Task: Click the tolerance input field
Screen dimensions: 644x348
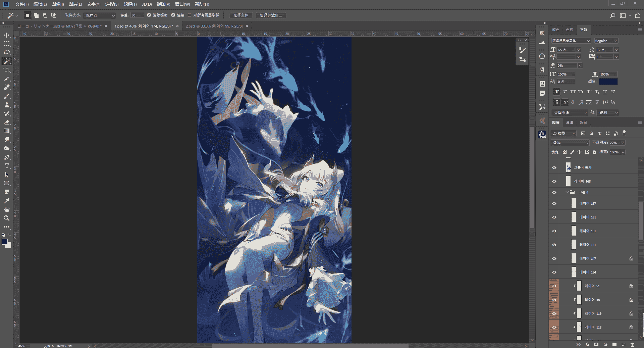Action: click(x=137, y=15)
